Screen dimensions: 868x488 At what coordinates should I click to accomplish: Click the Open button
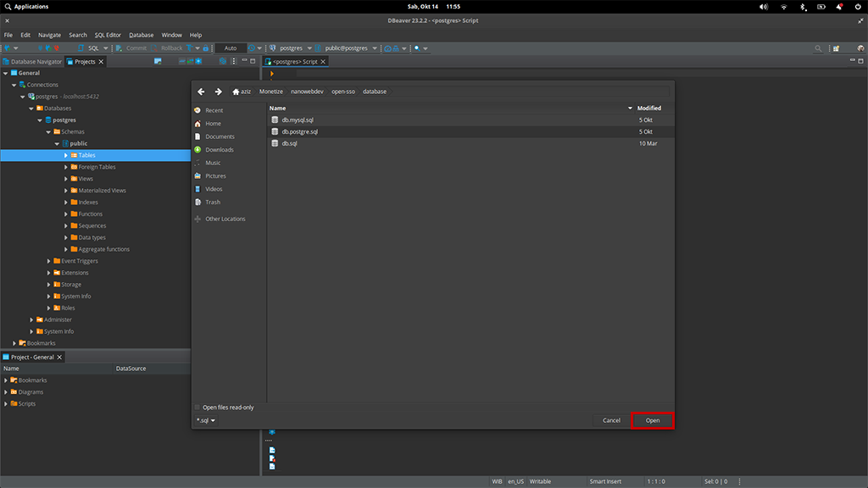pos(652,420)
